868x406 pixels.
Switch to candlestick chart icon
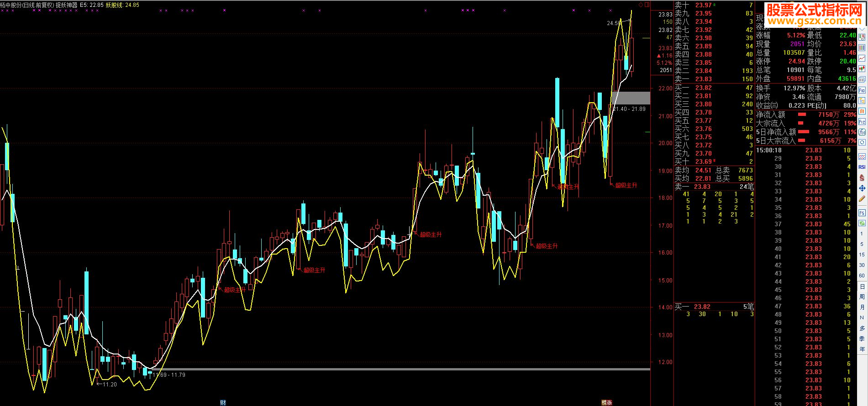point(862,68)
